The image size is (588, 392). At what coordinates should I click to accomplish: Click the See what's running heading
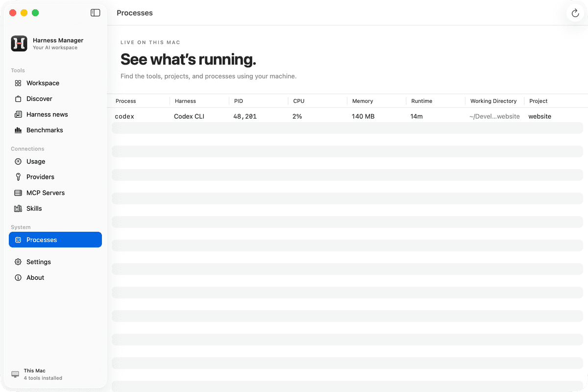point(188,59)
